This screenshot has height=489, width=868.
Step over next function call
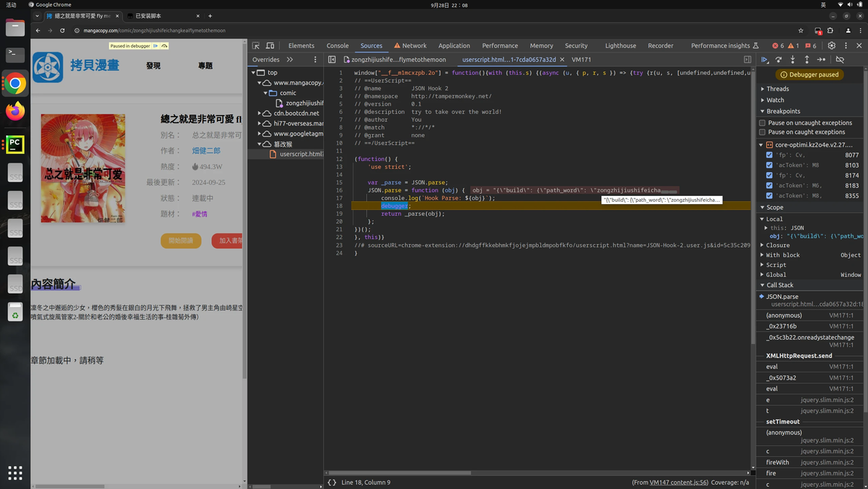coord(779,59)
